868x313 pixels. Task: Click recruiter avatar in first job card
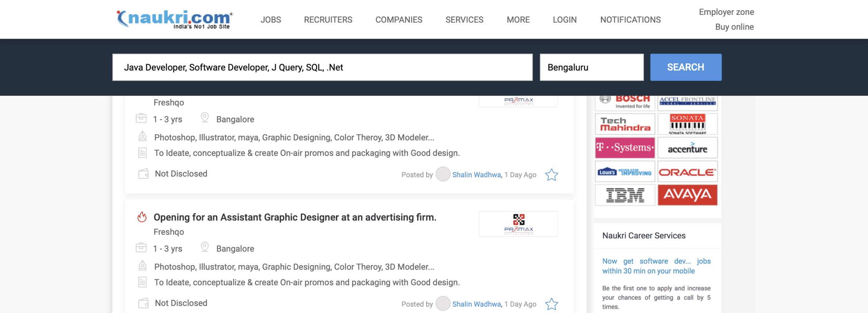(443, 174)
